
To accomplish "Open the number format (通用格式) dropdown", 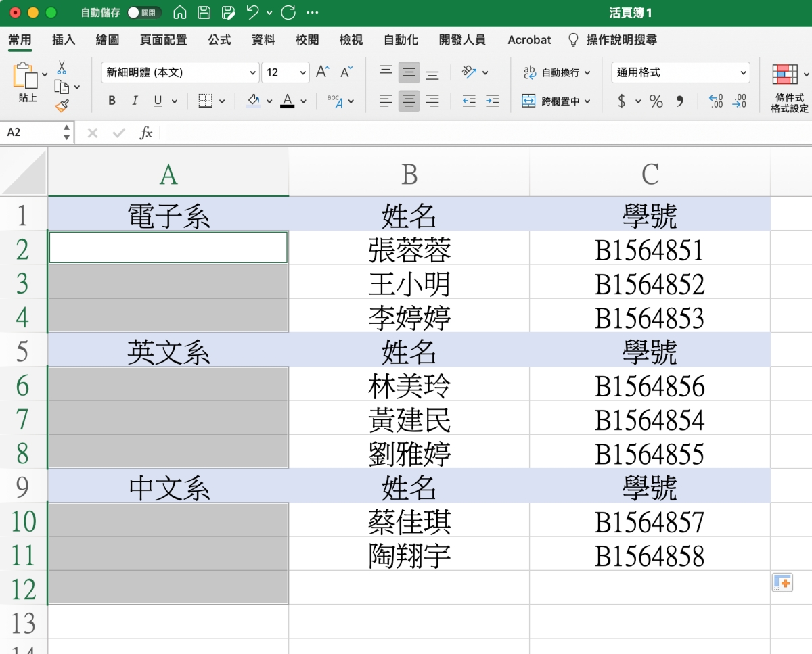I will click(744, 72).
